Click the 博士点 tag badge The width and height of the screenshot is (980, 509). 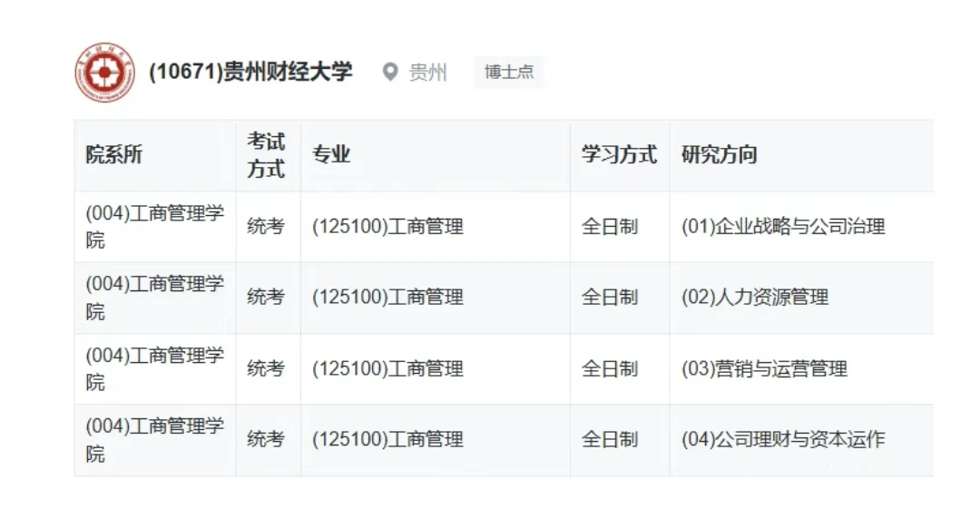point(509,72)
